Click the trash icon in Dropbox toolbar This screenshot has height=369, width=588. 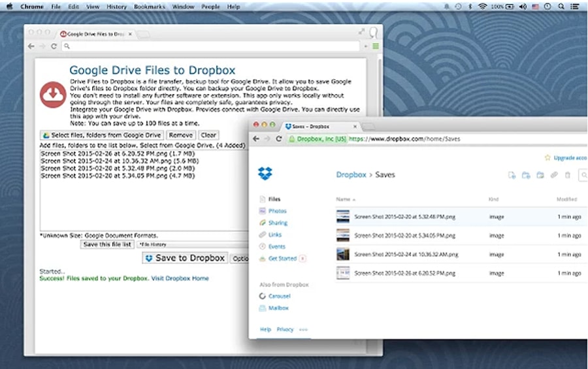click(567, 175)
